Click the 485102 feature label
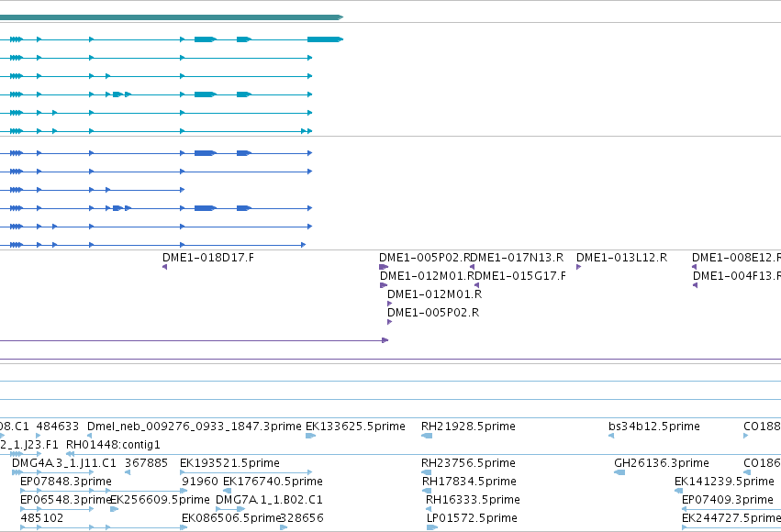The height and width of the screenshot is (532, 781). [42, 518]
